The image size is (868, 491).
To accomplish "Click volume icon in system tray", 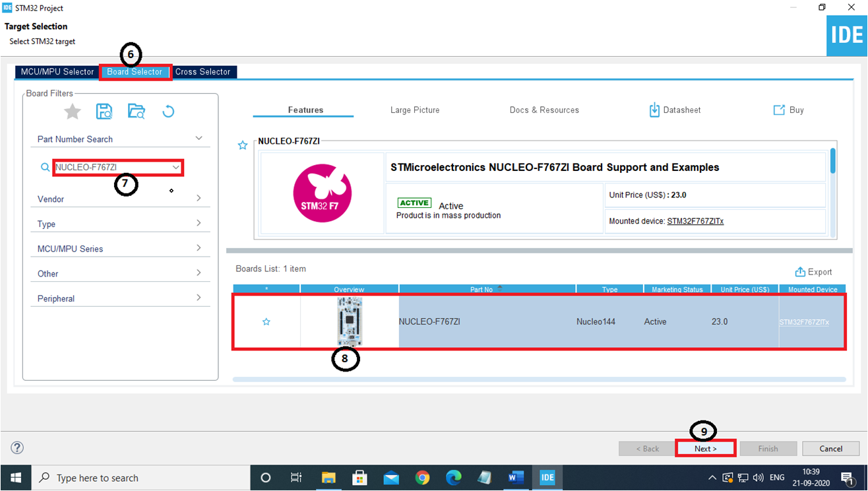I will point(757,478).
